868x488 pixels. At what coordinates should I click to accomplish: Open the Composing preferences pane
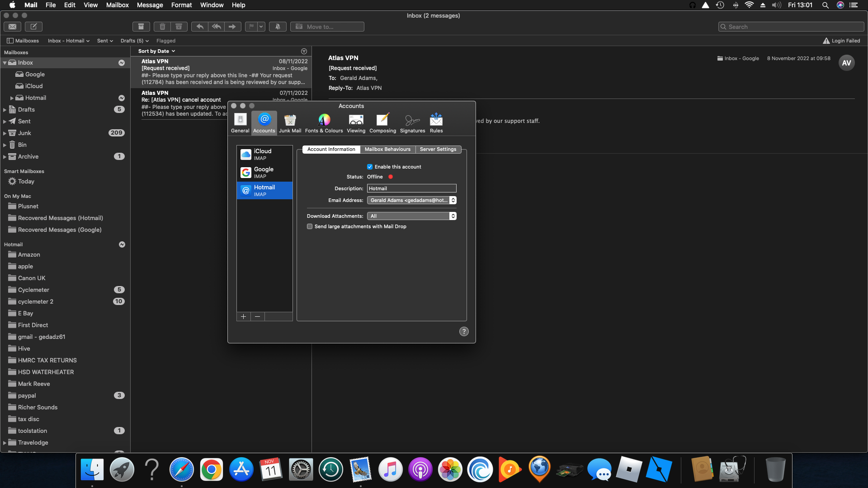pyautogui.click(x=382, y=123)
